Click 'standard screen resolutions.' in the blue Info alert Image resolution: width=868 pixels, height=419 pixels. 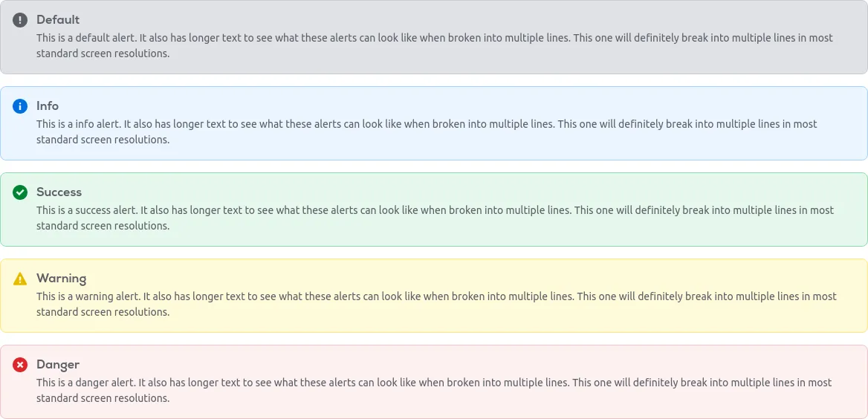[x=103, y=140]
